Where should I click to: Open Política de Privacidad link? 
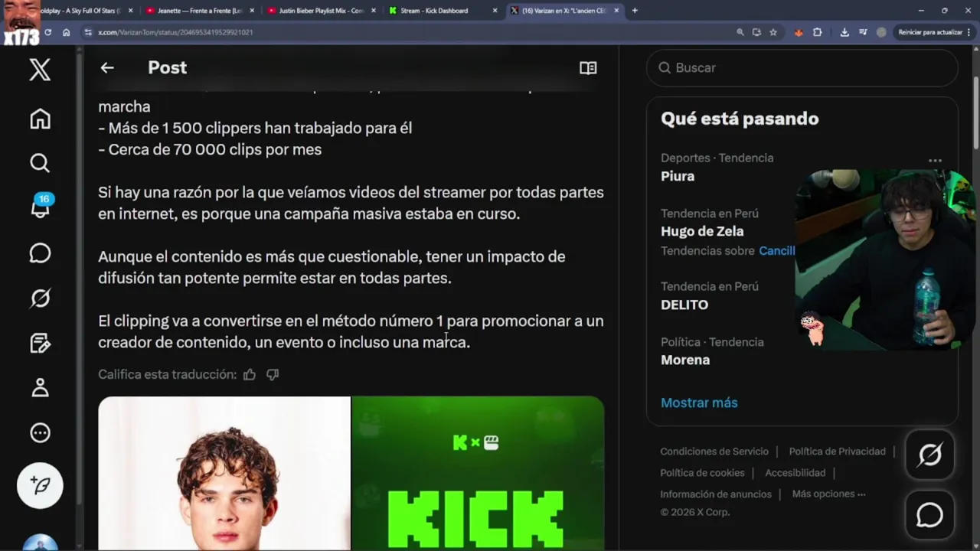click(837, 452)
